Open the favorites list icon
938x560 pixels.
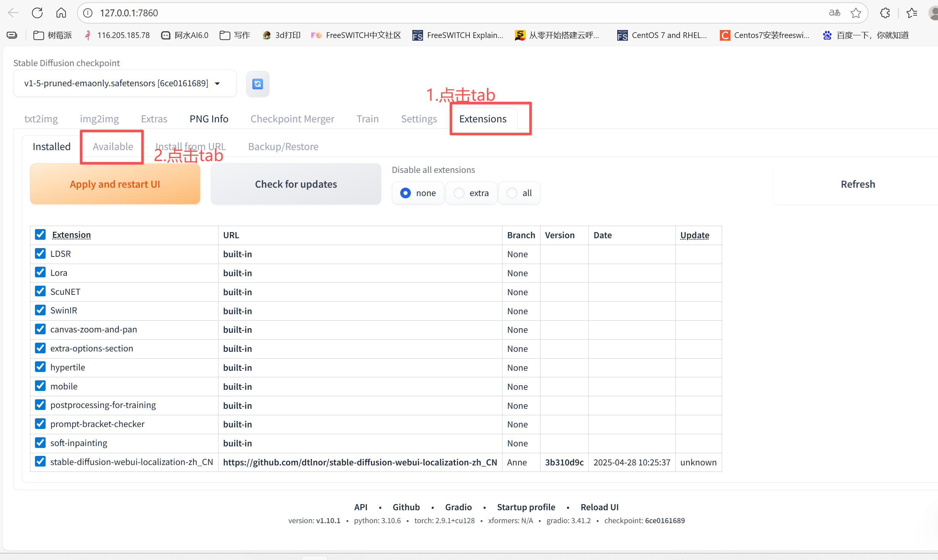[x=912, y=13]
